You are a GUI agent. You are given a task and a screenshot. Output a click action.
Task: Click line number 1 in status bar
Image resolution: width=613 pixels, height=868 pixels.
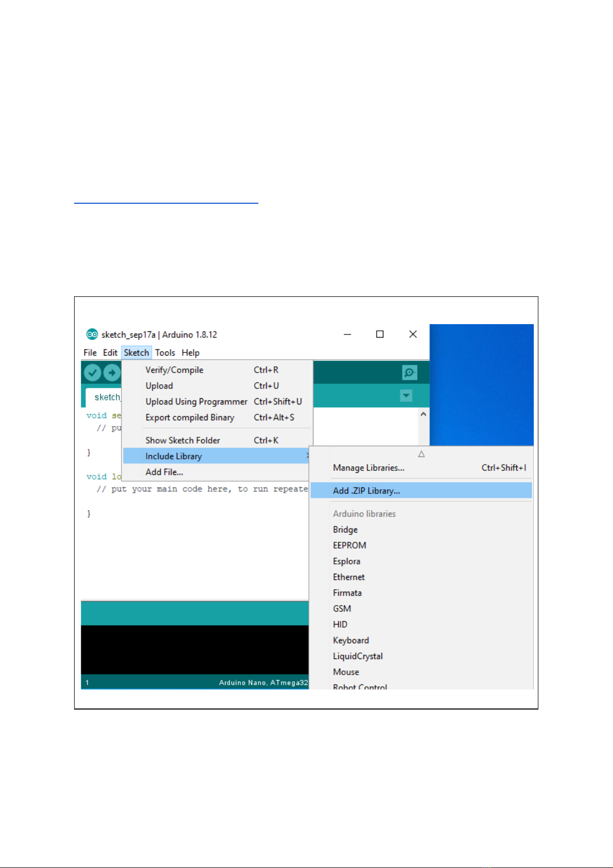tap(87, 683)
